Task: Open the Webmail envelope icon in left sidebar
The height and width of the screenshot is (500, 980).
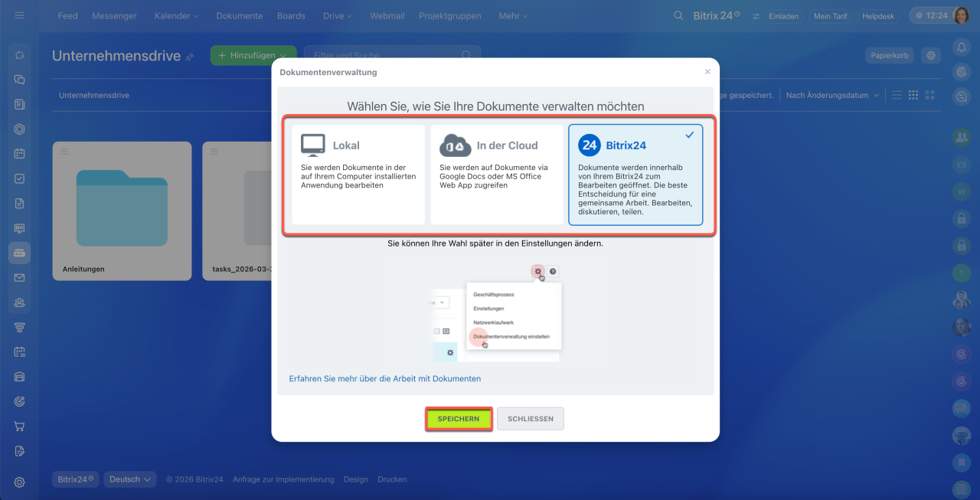Action: pos(20,277)
